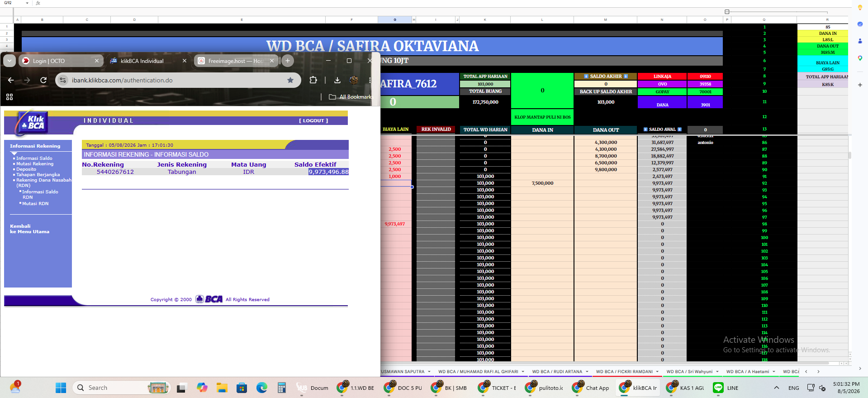Image resolution: width=868 pixels, height=398 pixels.
Task: Open Deposito in the sidebar
Action: 26,169
